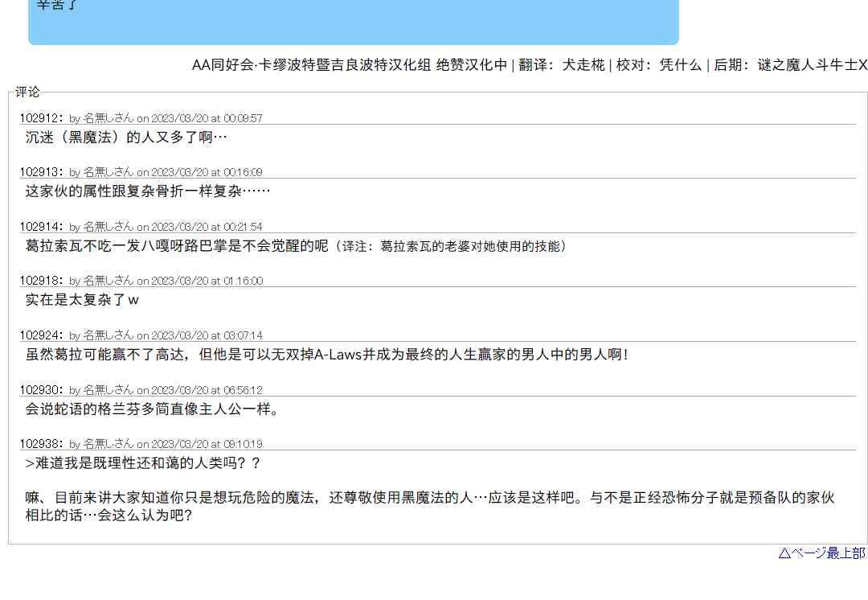
Task: Click the light blue post box
Action: [x=354, y=24]
